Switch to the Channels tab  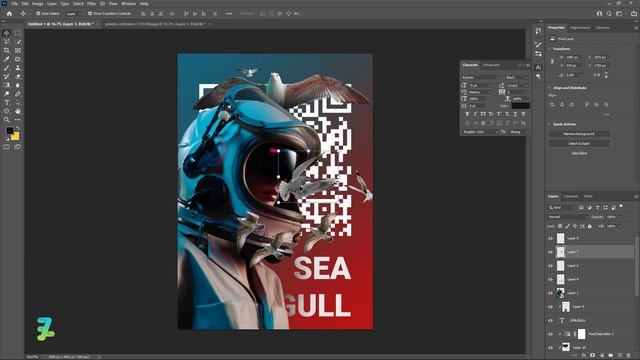coord(571,196)
